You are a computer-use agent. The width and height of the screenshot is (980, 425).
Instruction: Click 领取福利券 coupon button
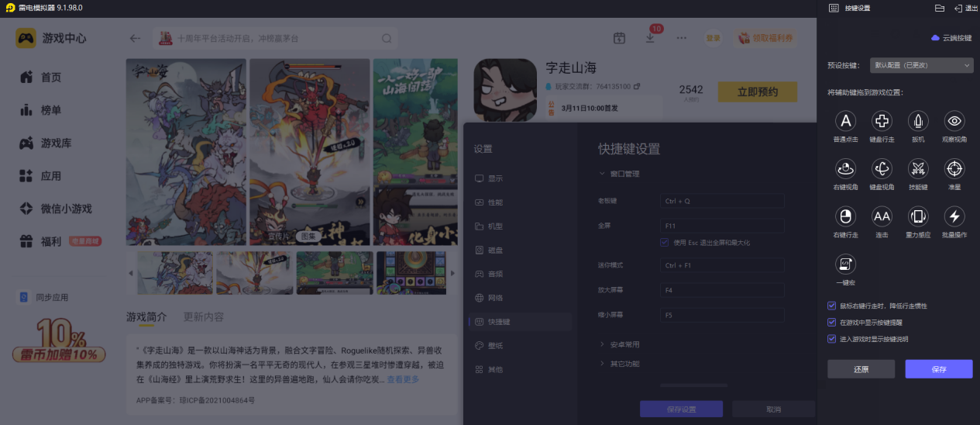(765, 38)
